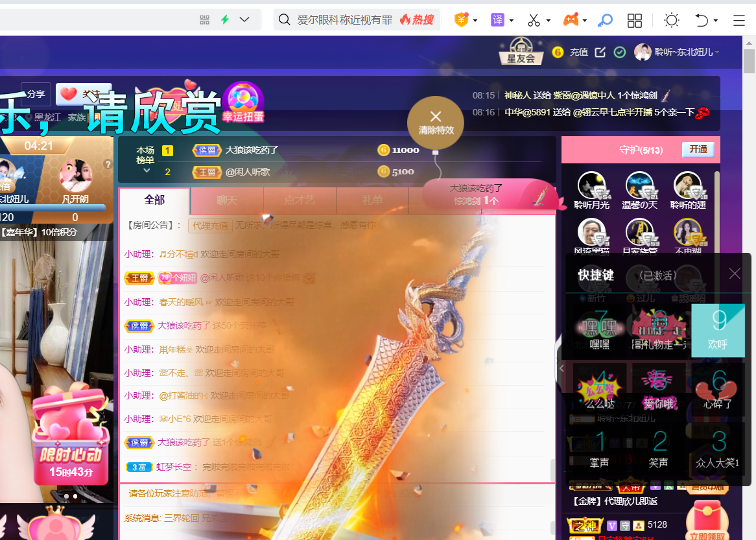
Task: Trigger the 爱你哦 shortcut key 5
Action: (x=659, y=390)
